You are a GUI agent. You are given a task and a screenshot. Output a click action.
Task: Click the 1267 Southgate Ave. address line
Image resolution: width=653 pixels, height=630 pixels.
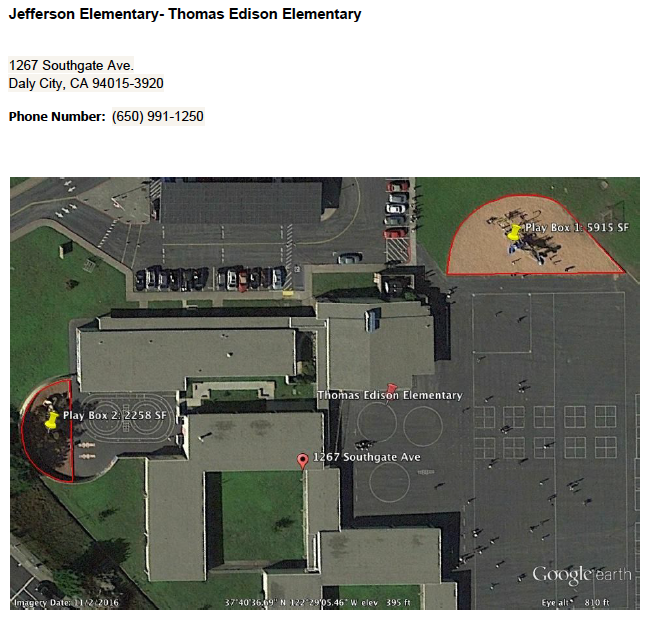tap(71, 66)
